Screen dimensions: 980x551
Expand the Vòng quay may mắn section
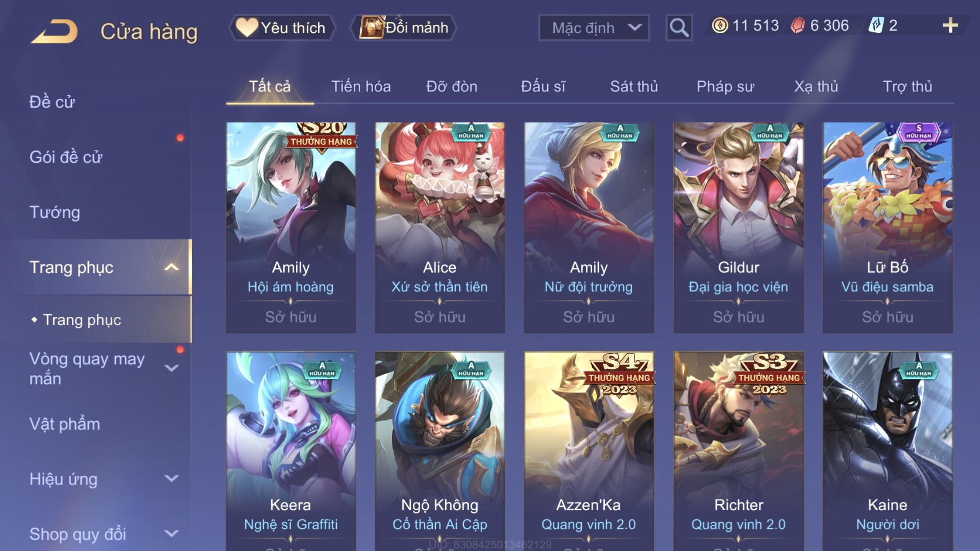tap(171, 368)
